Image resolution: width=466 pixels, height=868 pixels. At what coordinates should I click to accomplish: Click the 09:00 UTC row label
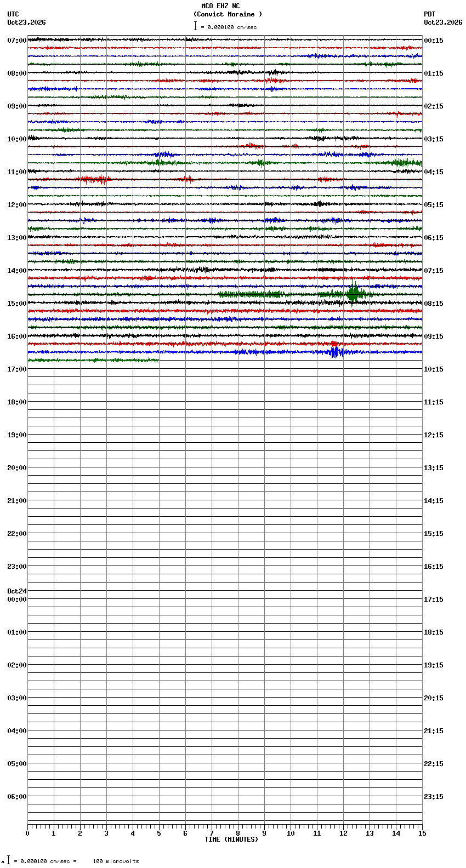pyautogui.click(x=17, y=106)
